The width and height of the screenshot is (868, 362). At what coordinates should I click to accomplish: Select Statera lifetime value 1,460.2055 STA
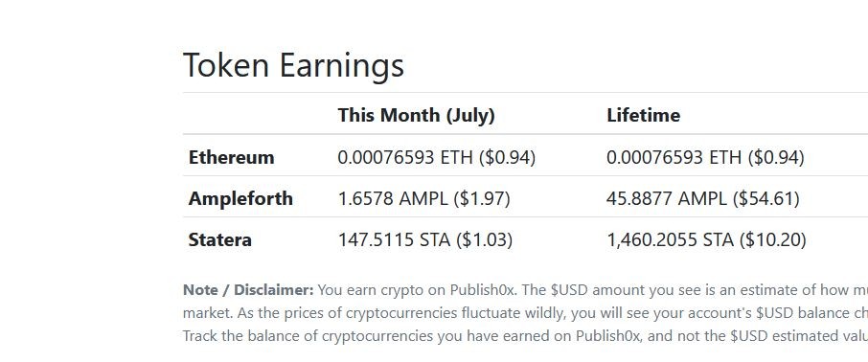[x=670, y=239]
